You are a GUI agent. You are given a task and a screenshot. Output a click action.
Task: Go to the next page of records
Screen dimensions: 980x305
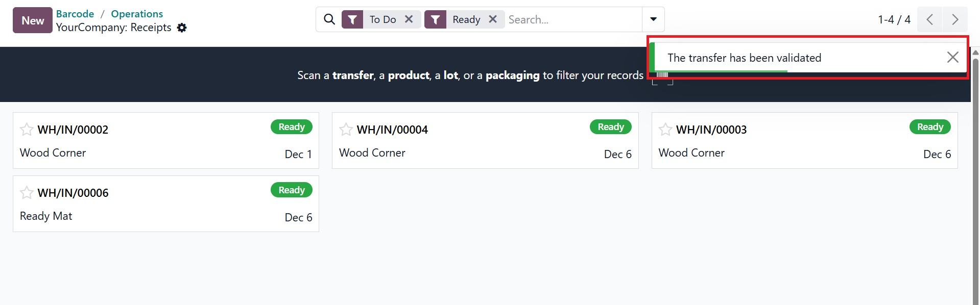[x=955, y=19]
